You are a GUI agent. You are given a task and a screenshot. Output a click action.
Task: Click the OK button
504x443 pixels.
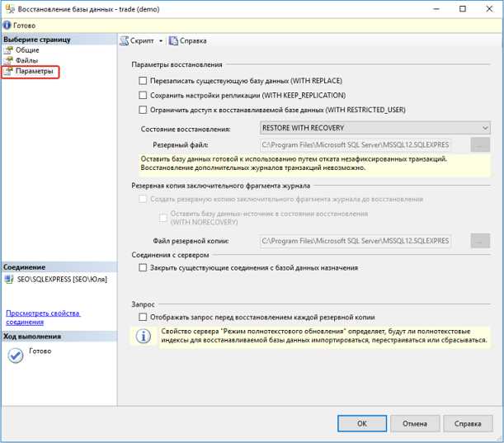[x=362, y=423]
